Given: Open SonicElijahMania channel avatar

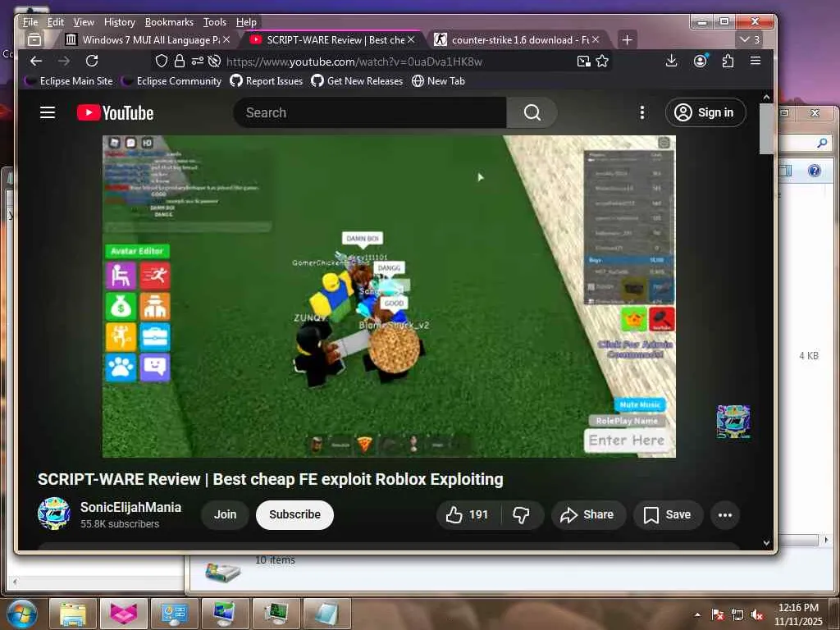Looking at the screenshot, I should coord(53,514).
